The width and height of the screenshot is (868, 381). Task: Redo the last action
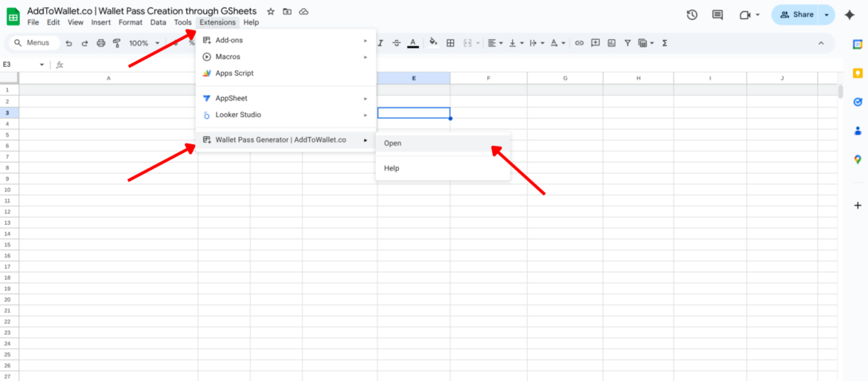(84, 42)
